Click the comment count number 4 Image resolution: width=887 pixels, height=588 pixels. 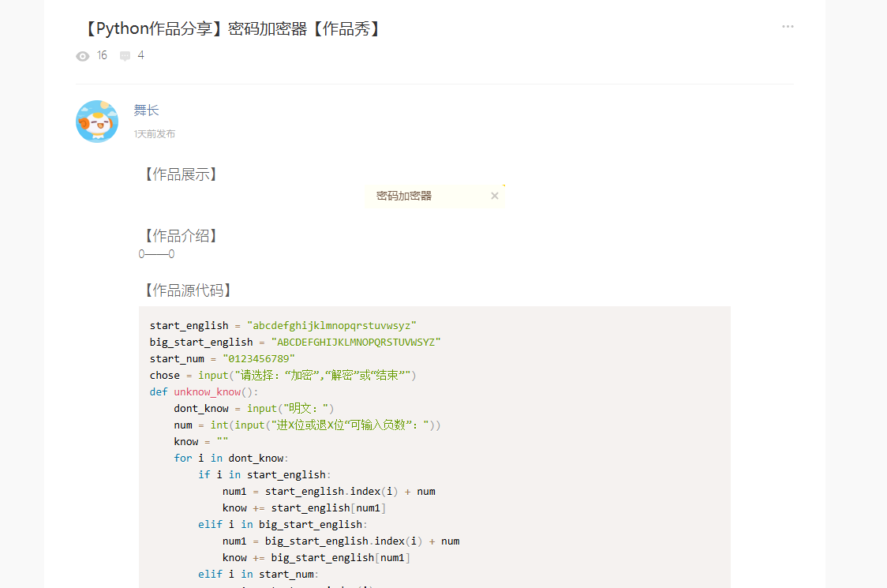pyautogui.click(x=140, y=55)
